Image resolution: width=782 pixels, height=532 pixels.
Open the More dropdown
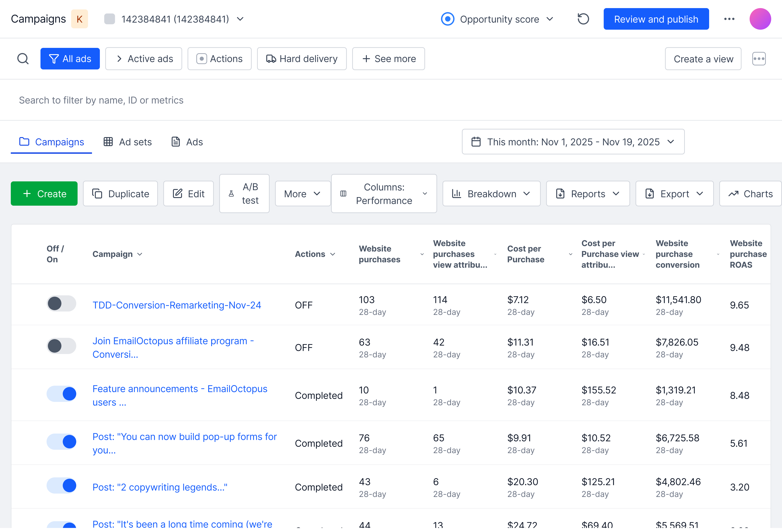coord(303,194)
